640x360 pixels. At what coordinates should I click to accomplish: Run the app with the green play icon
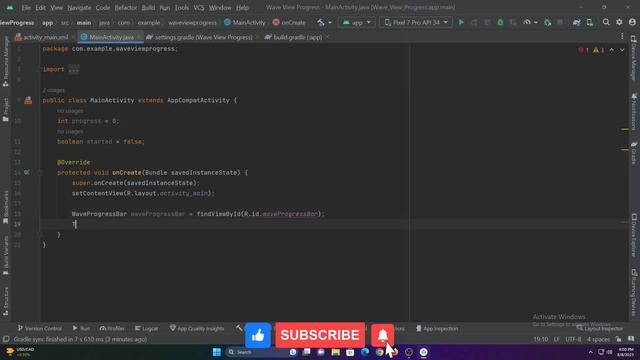tap(461, 22)
